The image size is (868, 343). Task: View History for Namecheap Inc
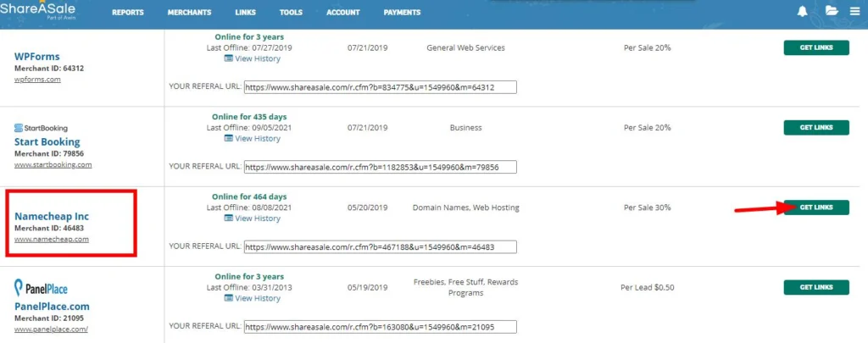point(253,219)
